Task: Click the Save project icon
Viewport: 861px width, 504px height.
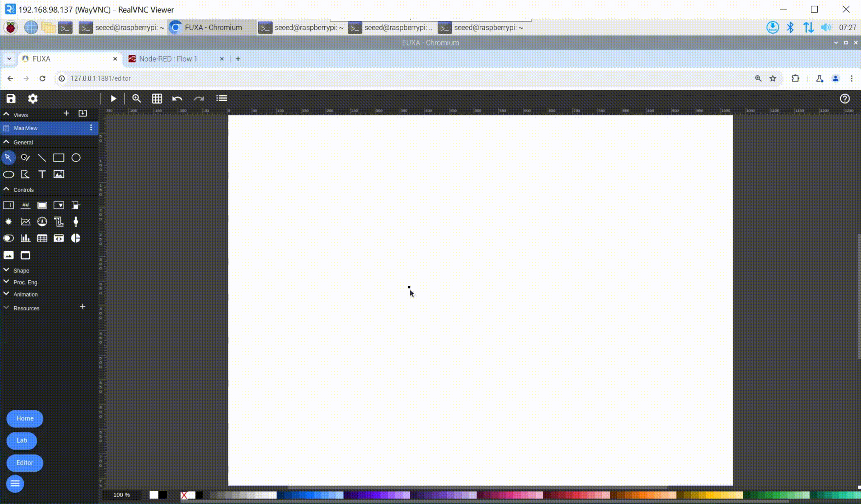Action: 11,99
